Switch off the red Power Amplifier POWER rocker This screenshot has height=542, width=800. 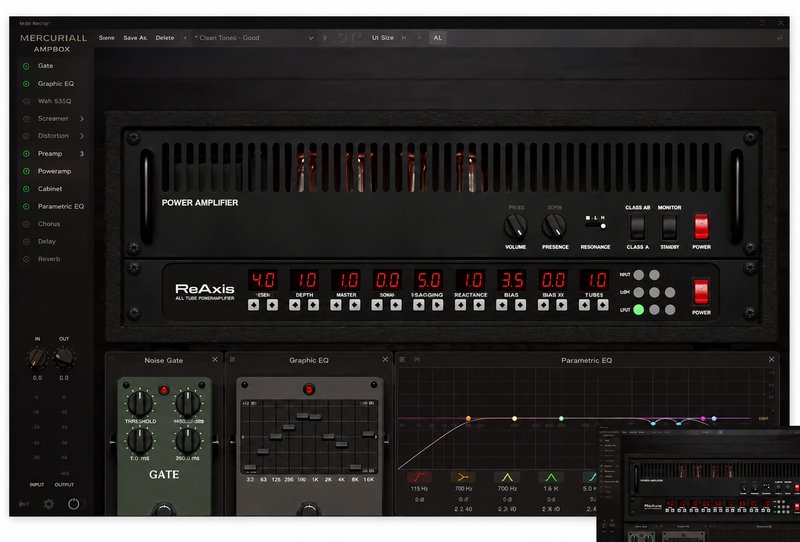(x=702, y=227)
